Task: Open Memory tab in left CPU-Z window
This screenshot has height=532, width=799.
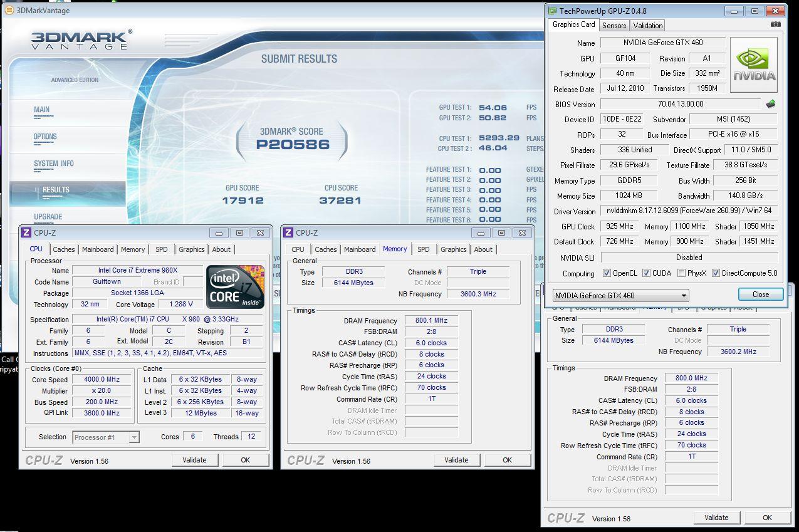Action: tap(133, 249)
